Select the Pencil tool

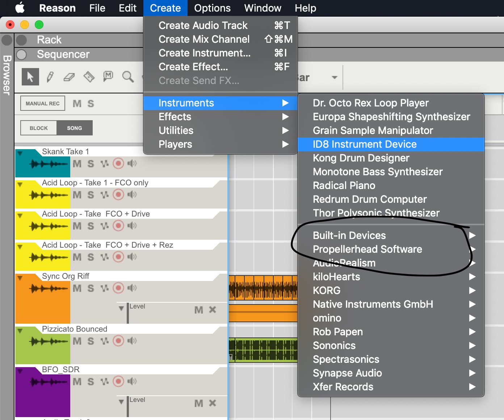click(x=50, y=77)
